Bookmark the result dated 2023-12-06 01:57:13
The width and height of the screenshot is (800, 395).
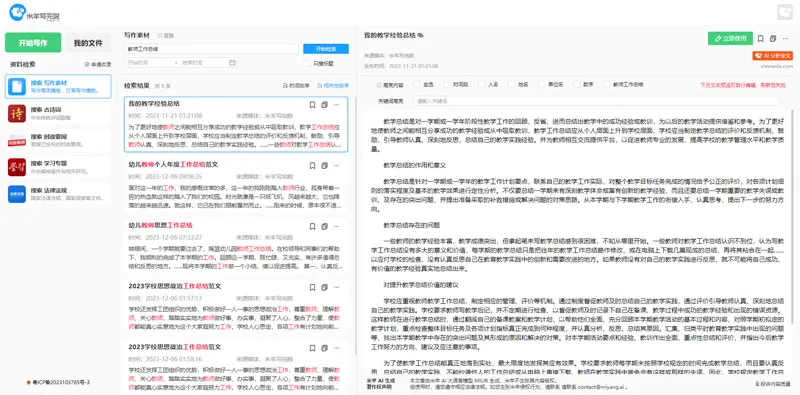click(x=312, y=287)
